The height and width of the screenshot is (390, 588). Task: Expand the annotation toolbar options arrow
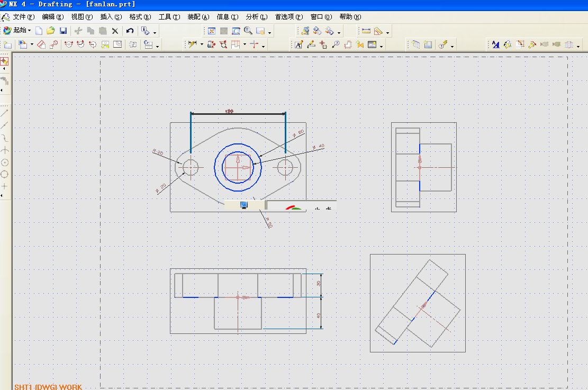(382, 47)
